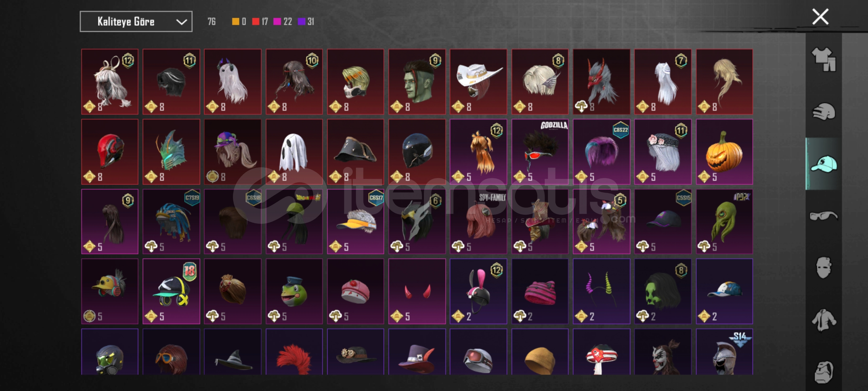Open the outfits category in the sidebar
Screen dimensions: 868x391
click(x=824, y=59)
